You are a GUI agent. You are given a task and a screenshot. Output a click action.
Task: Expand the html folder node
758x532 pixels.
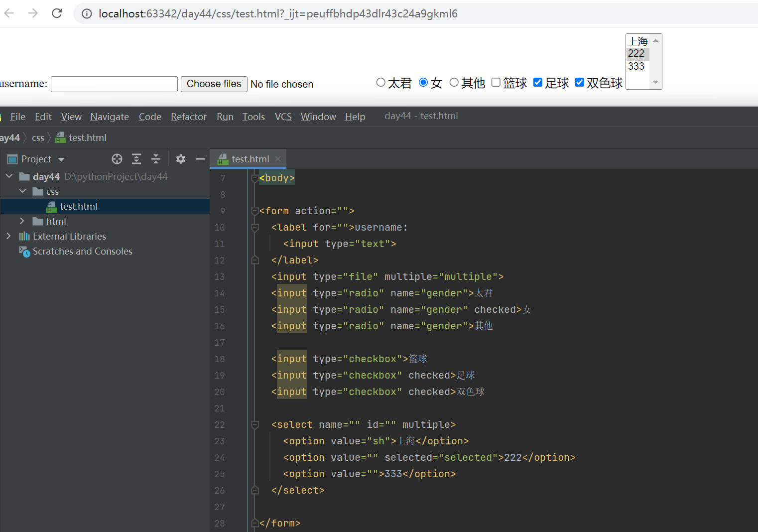(x=22, y=221)
